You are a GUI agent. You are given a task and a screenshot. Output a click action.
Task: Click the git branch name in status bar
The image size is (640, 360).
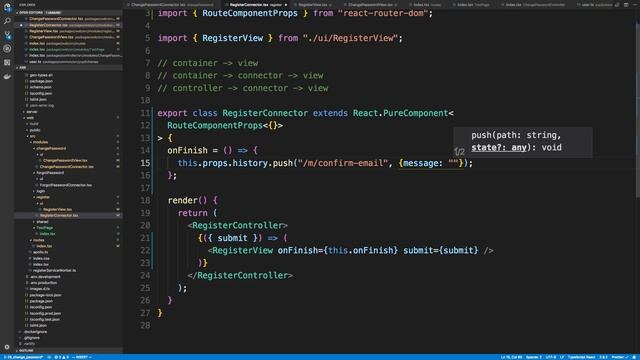(23, 357)
